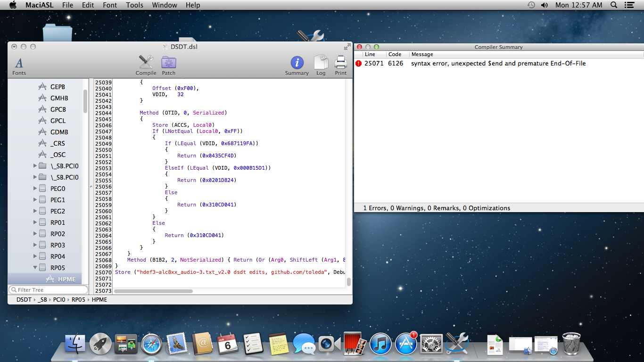Click the MaciASL application menu
This screenshot has width=644, height=362.
[x=39, y=5]
